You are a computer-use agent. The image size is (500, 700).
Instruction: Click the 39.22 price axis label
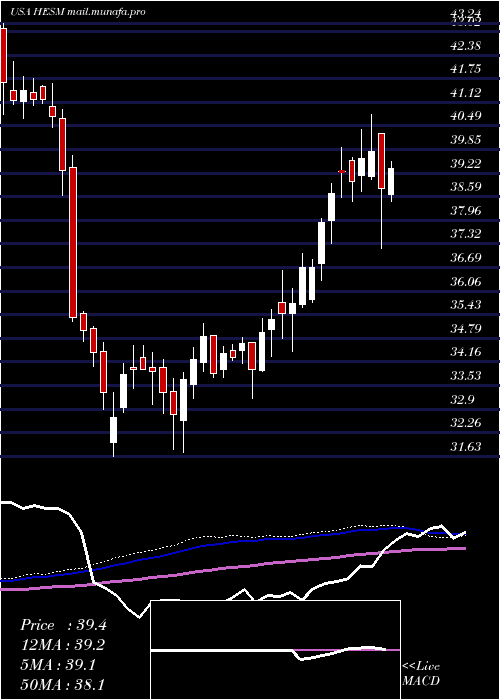point(465,163)
